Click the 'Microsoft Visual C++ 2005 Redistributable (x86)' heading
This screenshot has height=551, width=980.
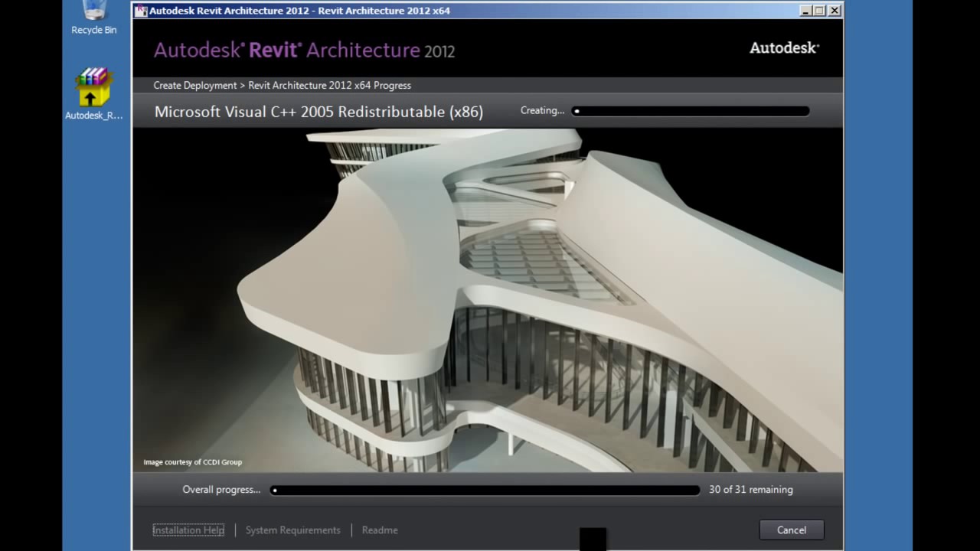click(318, 112)
